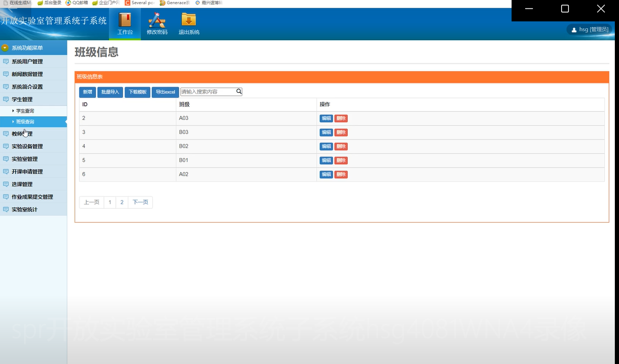This screenshot has height=364, width=619.
Task: Expand the 实验设备管理 menu
Action: pyautogui.click(x=33, y=147)
